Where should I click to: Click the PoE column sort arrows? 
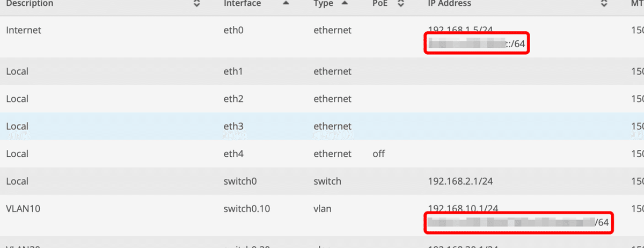coord(400,3)
